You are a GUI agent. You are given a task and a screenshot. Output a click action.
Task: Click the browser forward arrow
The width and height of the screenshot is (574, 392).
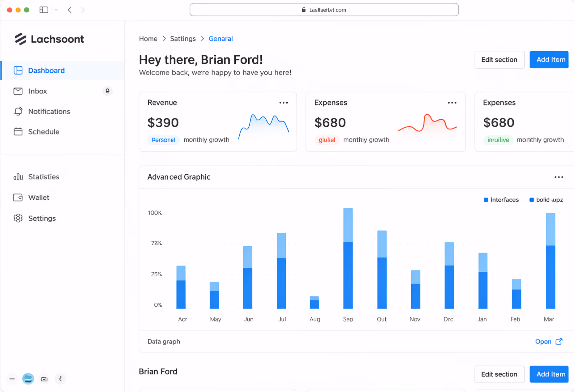[x=83, y=10]
